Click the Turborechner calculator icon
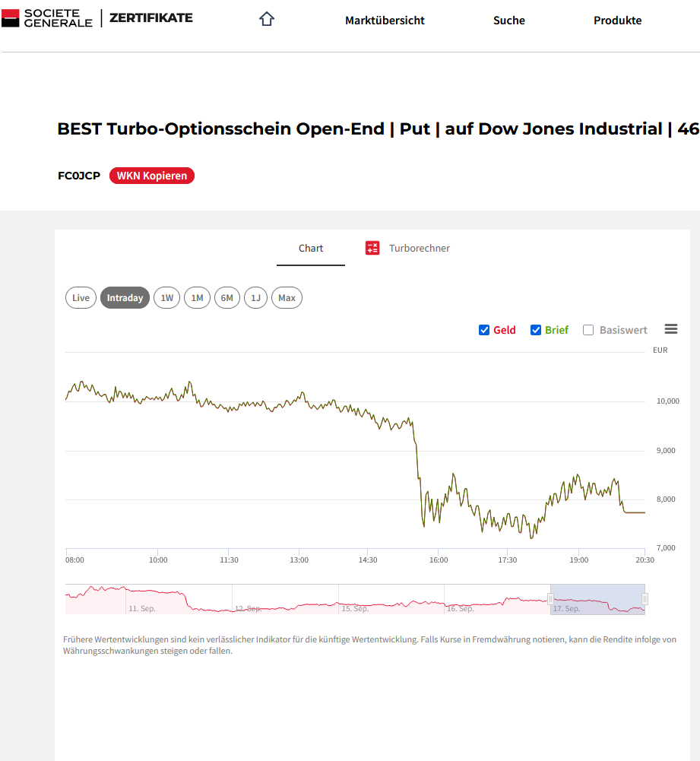Viewport: 700px width, 761px height. 372,248
